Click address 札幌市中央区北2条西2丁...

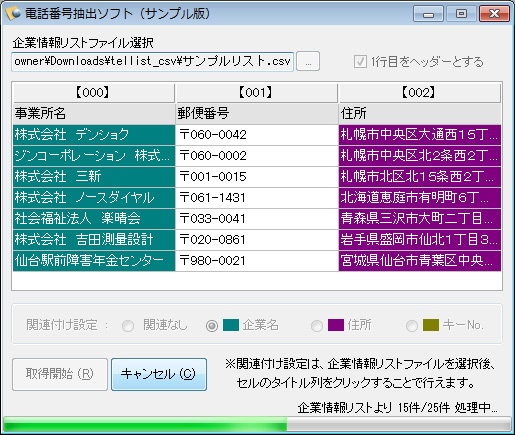[420, 156]
